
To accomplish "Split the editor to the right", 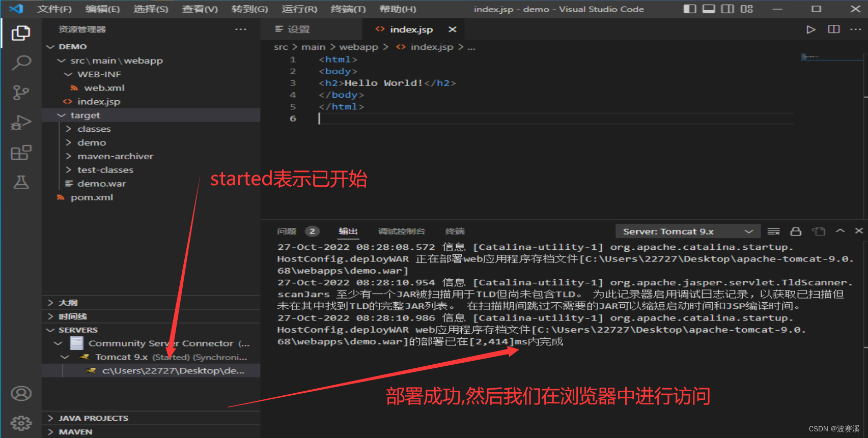I will click(834, 30).
